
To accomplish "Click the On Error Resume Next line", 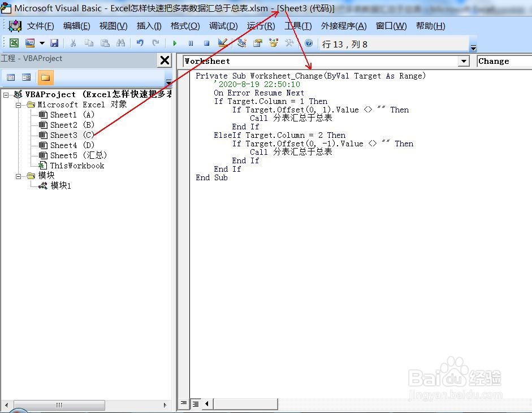I will tap(259, 93).
